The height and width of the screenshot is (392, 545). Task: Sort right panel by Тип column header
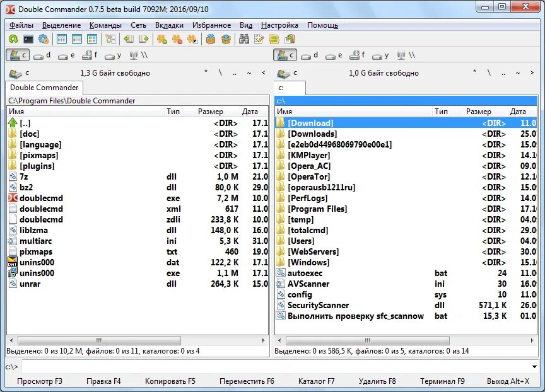[x=448, y=112]
